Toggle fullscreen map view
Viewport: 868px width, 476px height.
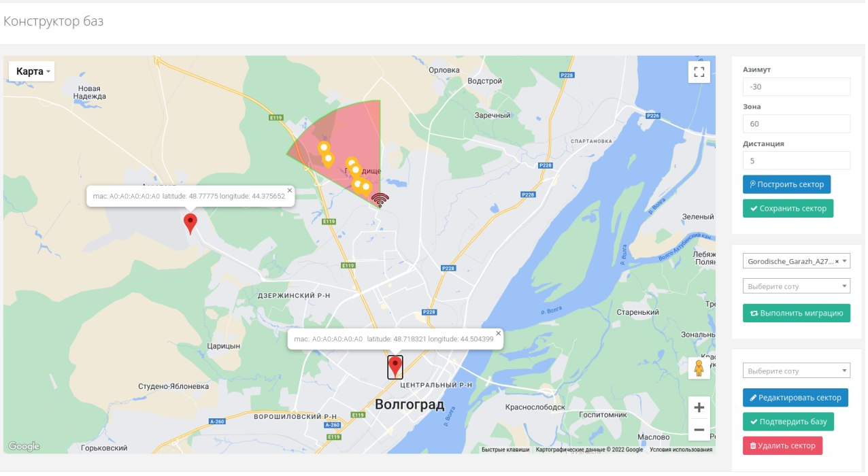[699, 71]
